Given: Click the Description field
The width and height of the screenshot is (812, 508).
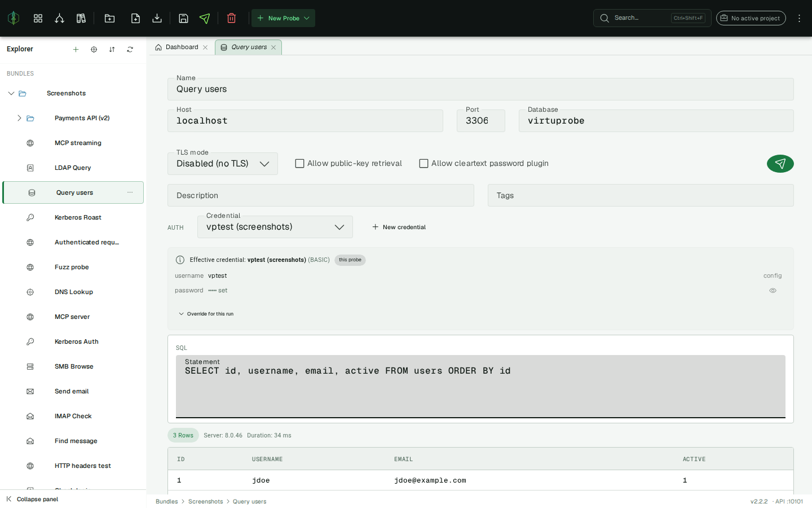Looking at the screenshot, I should [x=320, y=195].
